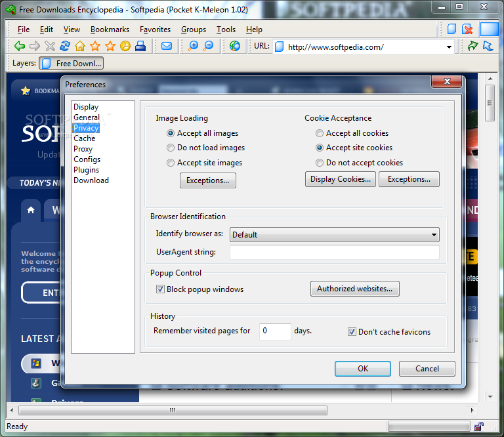Image resolution: width=504 pixels, height=437 pixels.
Task: Click the page icon in URL field
Action: pyautogui.click(x=280, y=47)
